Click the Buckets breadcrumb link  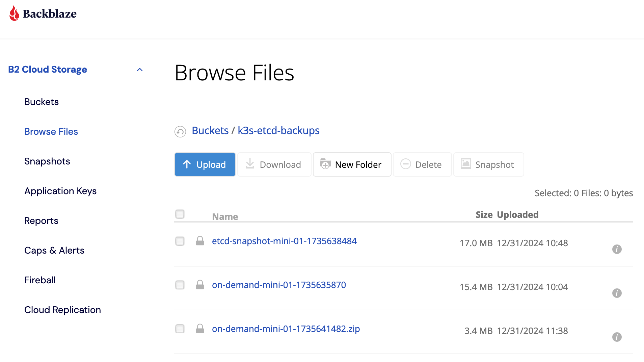[210, 130]
